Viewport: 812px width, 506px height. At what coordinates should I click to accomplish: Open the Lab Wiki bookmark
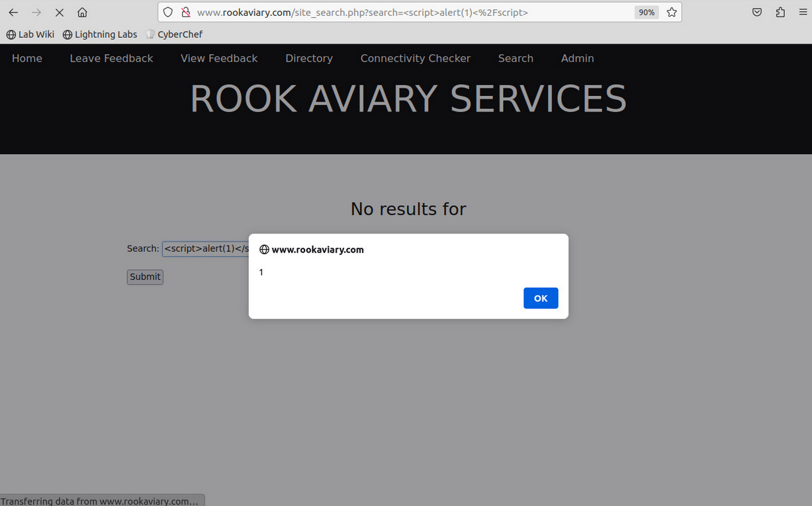pyautogui.click(x=30, y=34)
